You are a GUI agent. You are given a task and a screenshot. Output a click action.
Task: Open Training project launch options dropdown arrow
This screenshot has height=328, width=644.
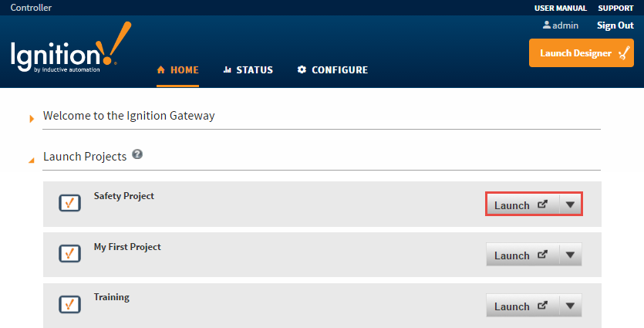[570, 306]
